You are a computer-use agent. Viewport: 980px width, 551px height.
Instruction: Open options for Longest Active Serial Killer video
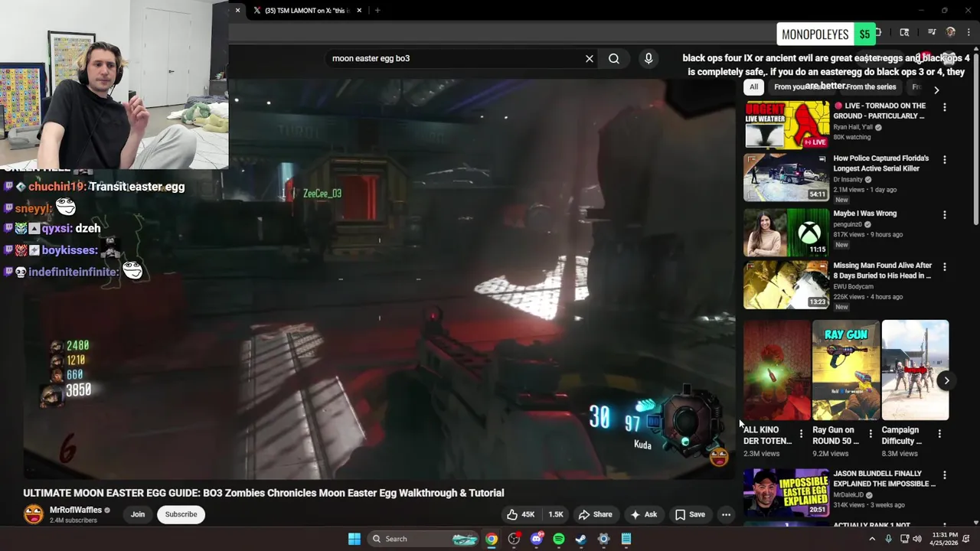click(x=945, y=160)
